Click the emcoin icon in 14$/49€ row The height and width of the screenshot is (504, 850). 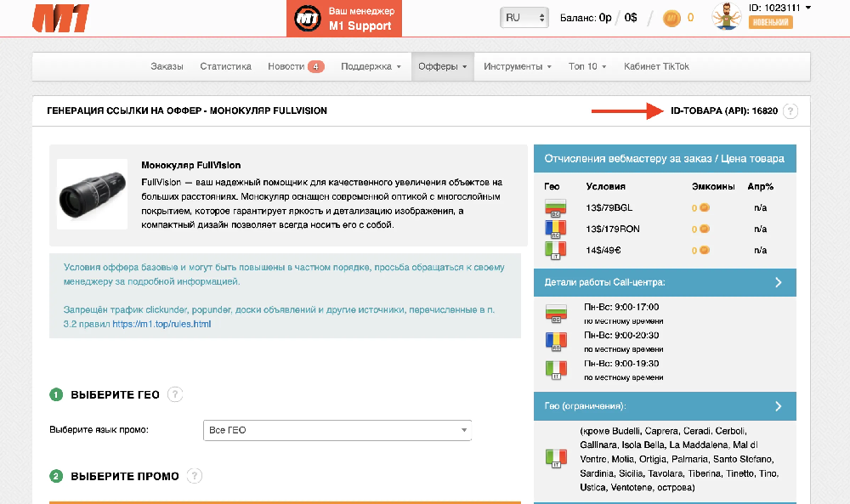tap(704, 250)
